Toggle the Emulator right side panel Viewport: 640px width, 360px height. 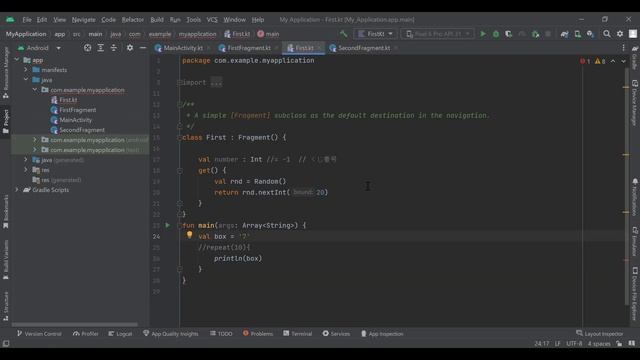tap(635, 242)
